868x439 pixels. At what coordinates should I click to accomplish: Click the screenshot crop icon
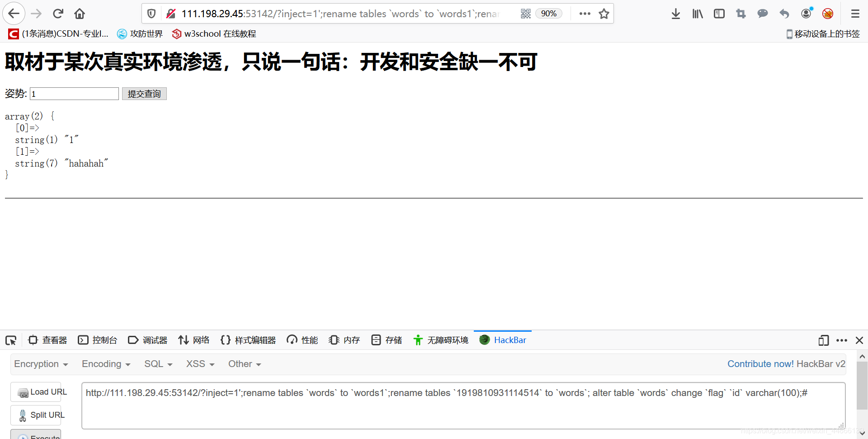(x=741, y=14)
